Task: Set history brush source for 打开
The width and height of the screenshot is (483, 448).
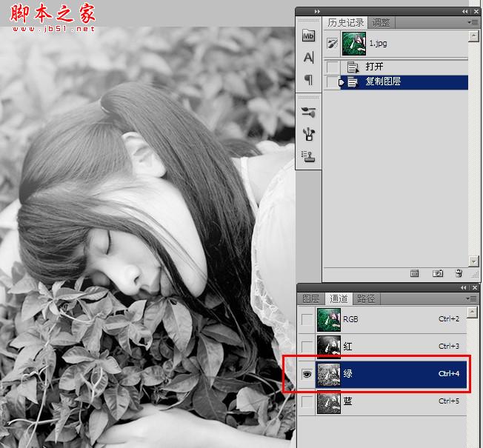Action: 332,67
